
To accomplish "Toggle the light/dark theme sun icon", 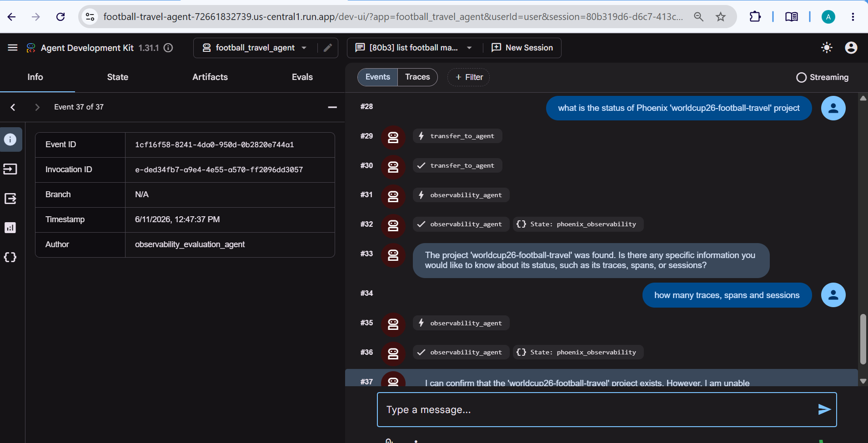I will click(827, 48).
